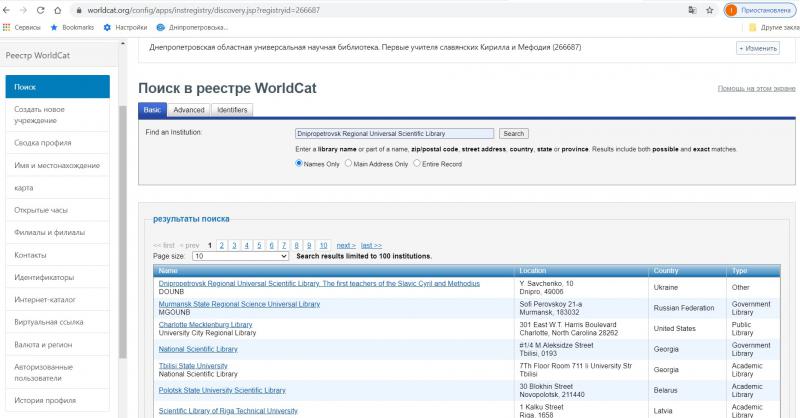The width and height of the screenshot is (800, 418).
Task: Open the Bookmarks star shortcut
Action: tap(72, 28)
